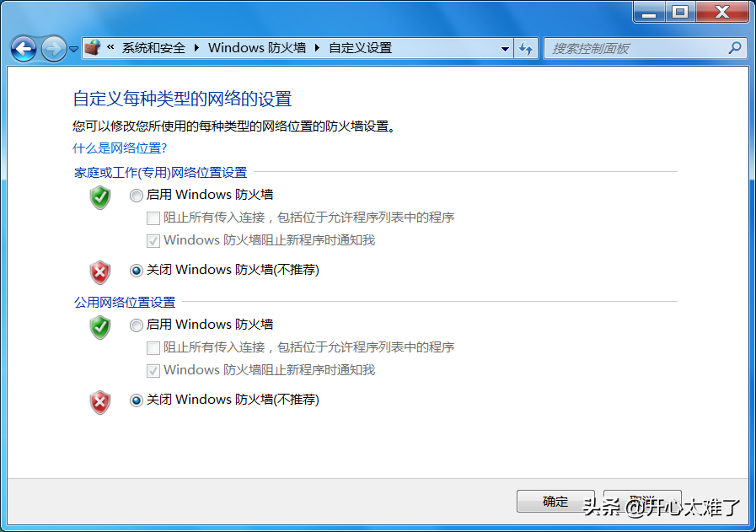Viewport: 756px width, 532px height.
Task: Select 启用 Windows 防火墙 for home network
Action: (x=137, y=196)
